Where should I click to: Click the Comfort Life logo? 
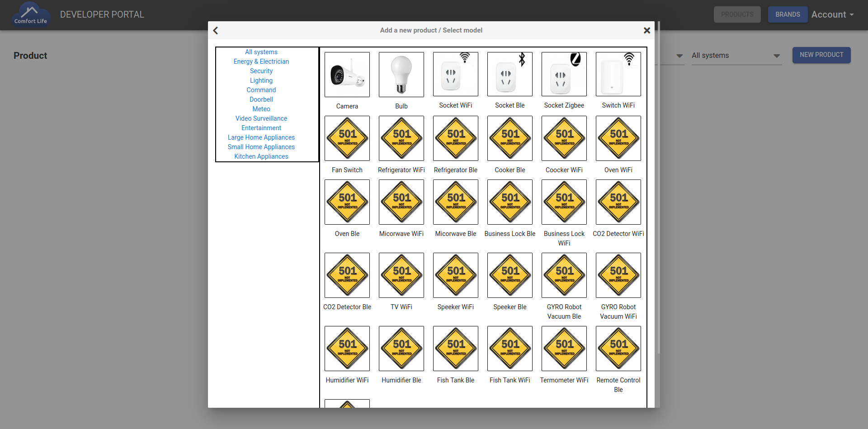[30, 14]
